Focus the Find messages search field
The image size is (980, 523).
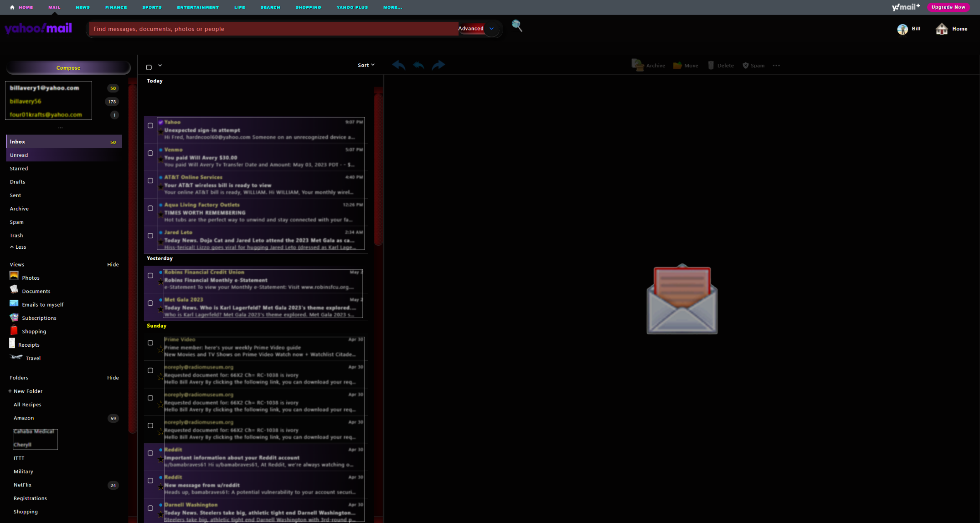pyautogui.click(x=273, y=29)
